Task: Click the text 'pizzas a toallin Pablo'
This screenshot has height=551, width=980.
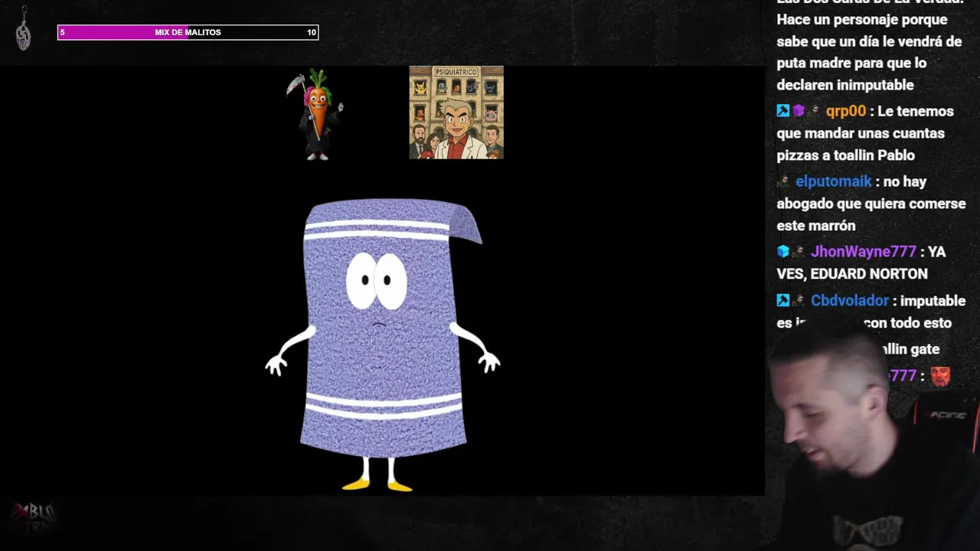Action: 845,155
